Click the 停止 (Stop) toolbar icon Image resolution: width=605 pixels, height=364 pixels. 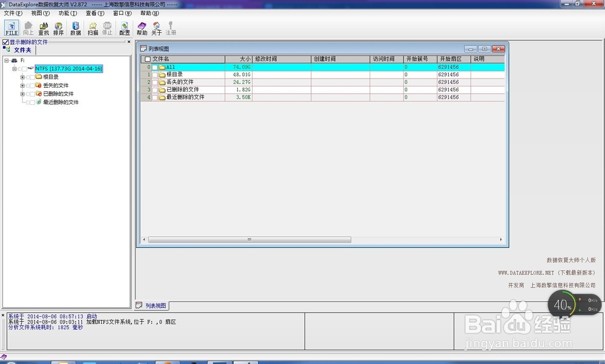[107, 28]
